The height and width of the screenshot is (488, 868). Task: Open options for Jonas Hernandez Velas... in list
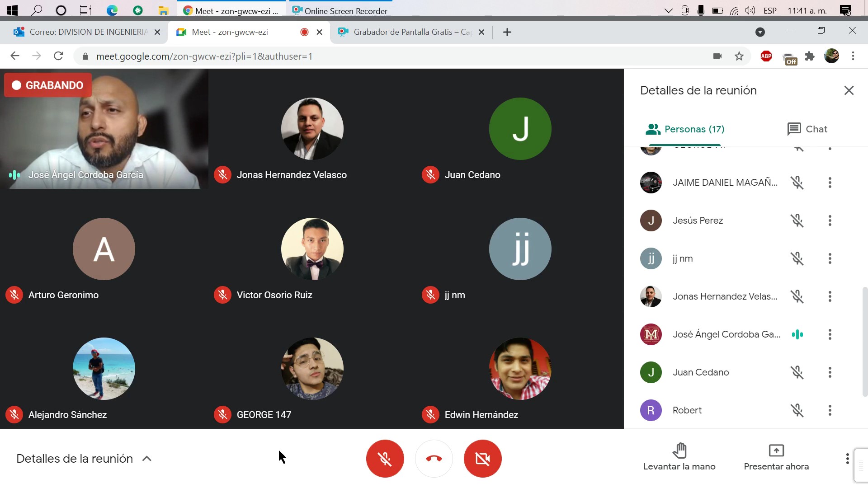click(x=830, y=296)
